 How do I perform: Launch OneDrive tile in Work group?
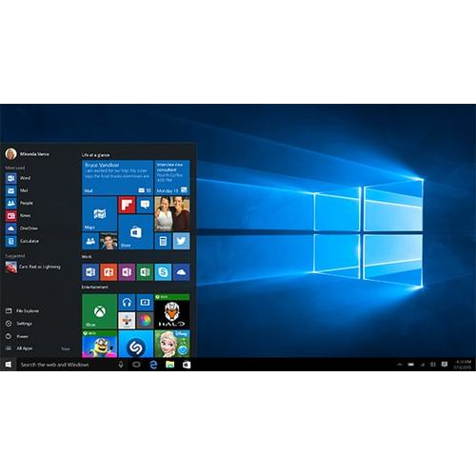(x=181, y=272)
